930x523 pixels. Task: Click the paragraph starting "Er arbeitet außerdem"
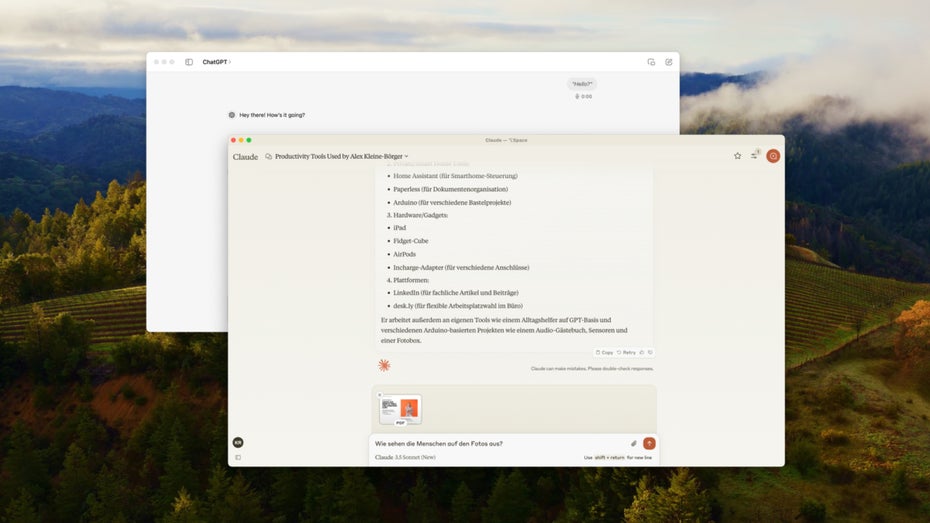pyautogui.click(x=504, y=330)
